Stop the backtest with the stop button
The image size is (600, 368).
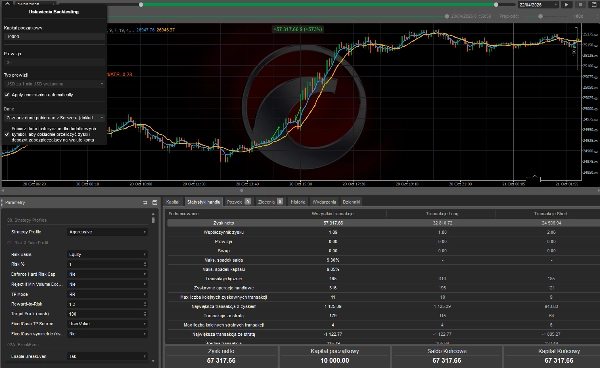click(580, 5)
